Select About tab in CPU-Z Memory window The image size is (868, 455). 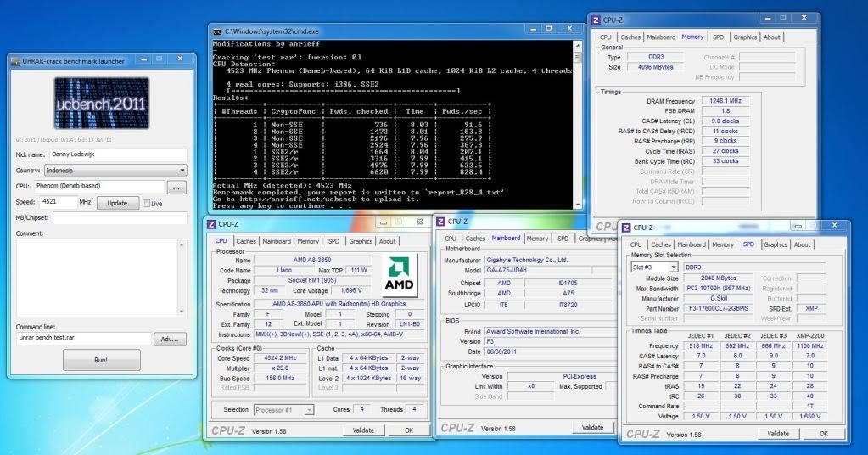pyautogui.click(x=771, y=37)
